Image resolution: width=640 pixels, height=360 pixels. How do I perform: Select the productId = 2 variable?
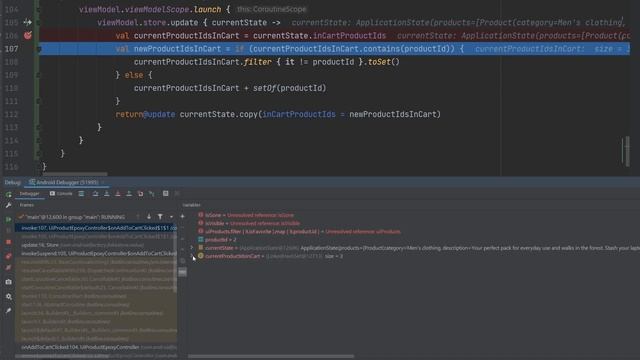(x=217, y=240)
